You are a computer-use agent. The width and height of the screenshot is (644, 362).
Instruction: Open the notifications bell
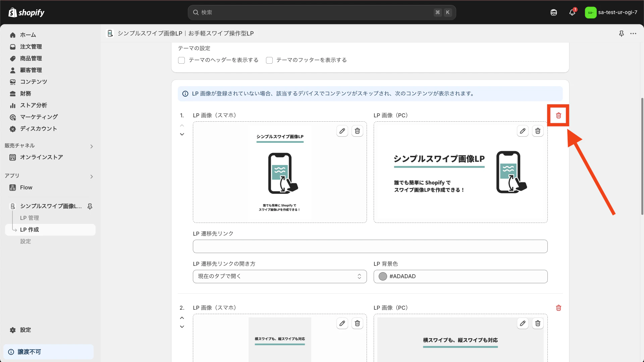coord(572,12)
